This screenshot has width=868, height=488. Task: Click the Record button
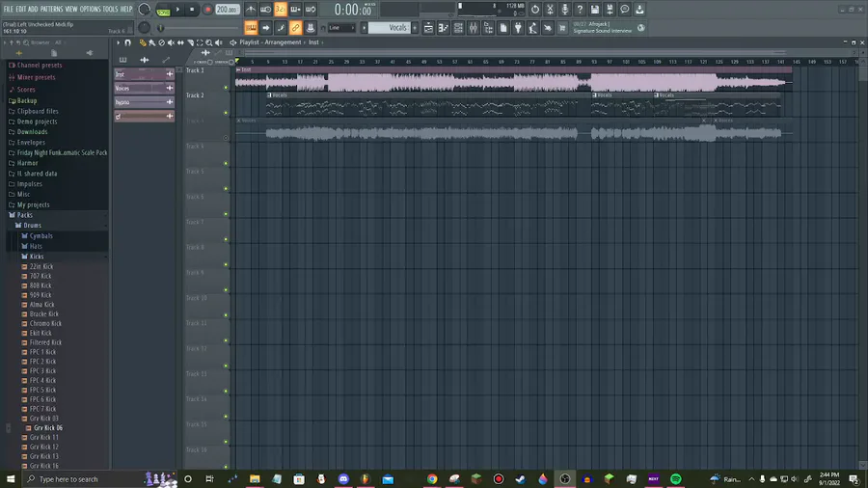click(x=207, y=10)
